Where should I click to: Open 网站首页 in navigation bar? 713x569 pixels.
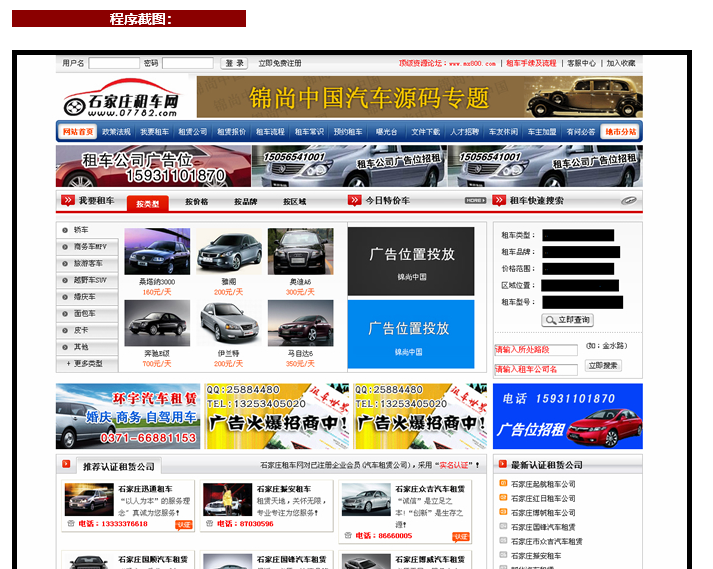pos(78,131)
